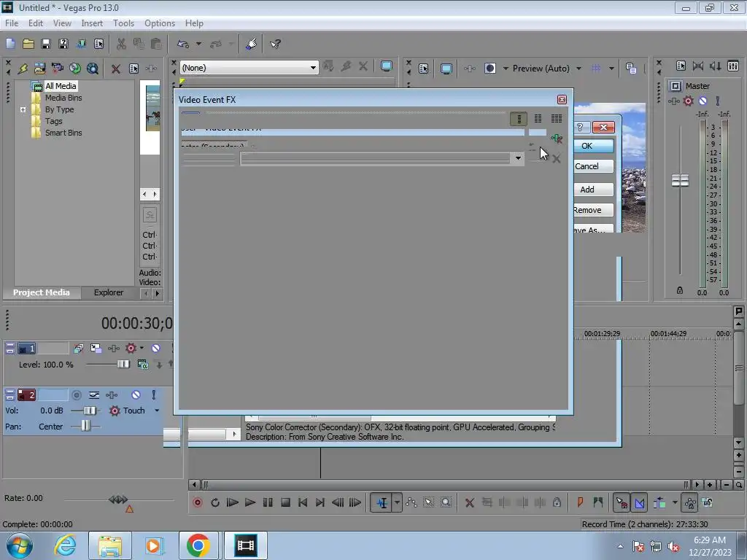Close the Video Event FX window
The image size is (747, 560).
tap(562, 99)
